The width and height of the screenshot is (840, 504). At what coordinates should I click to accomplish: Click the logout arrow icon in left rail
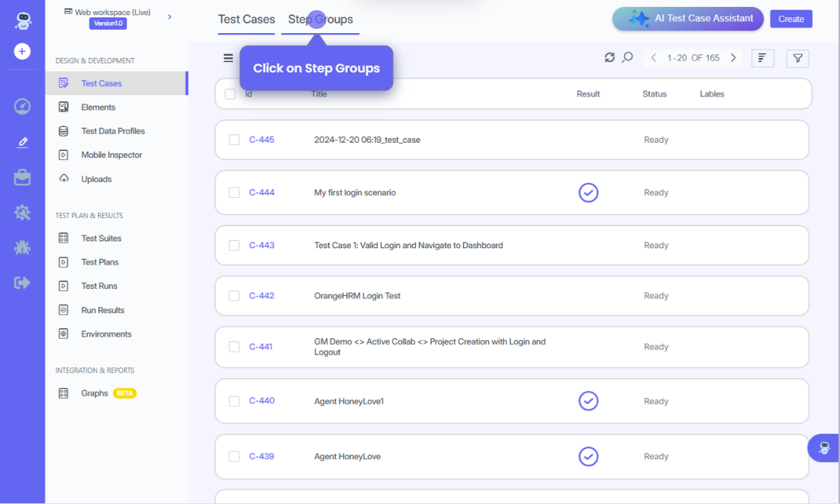point(22,283)
